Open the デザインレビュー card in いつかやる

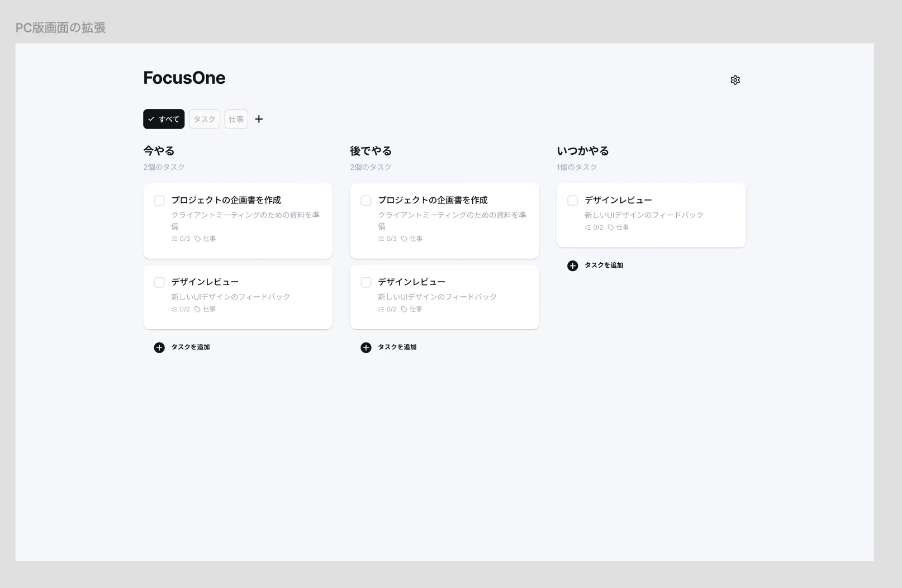click(x=651, y=215)
